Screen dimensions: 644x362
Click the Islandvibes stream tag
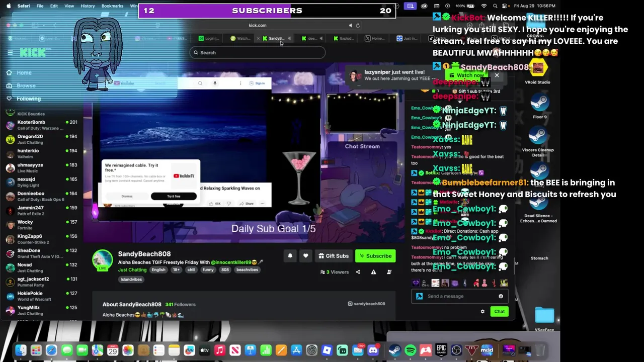tap(131, 280)
